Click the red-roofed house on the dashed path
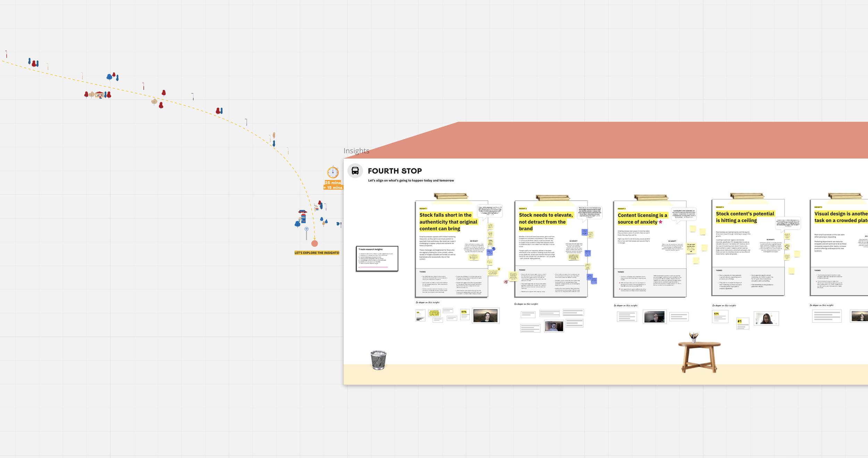This screenshot has width=868, height=458. [99, 94]
